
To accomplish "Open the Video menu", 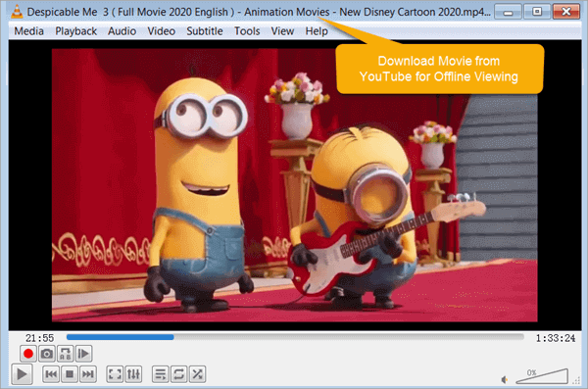I will click(x=162, y=31).
